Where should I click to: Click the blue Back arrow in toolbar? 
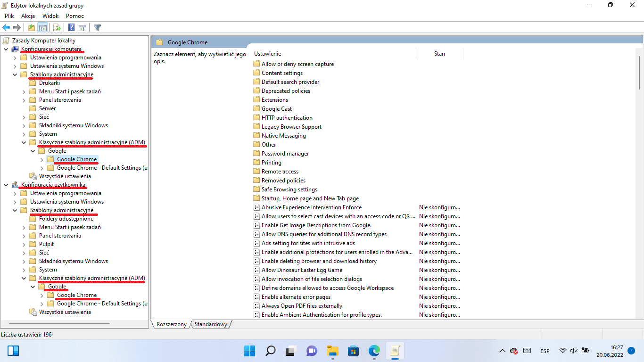6,27
